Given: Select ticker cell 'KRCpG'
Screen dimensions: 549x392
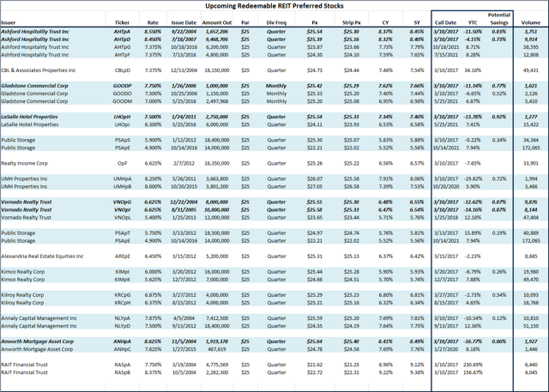Looking at the screenshot, I should 122,295.
